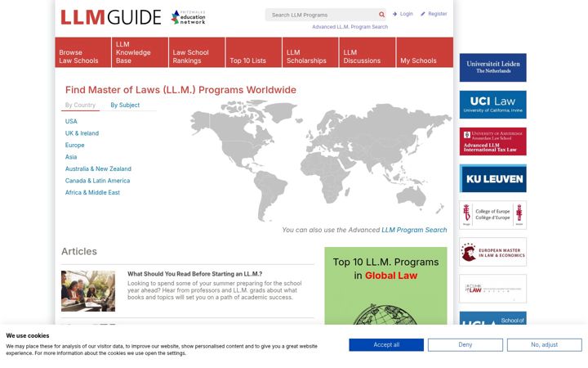This screenshot has height=368, width=588.
Task: Click the education network logo
Action: click(x=189, y=17)
